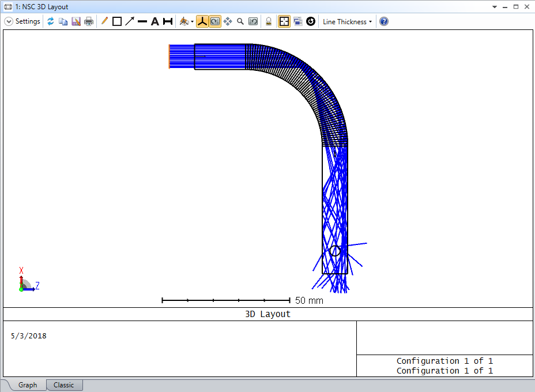This screenshot has height=392, width=535.
Task: Switch to the Graph tab
Action: tap(27, 385)
